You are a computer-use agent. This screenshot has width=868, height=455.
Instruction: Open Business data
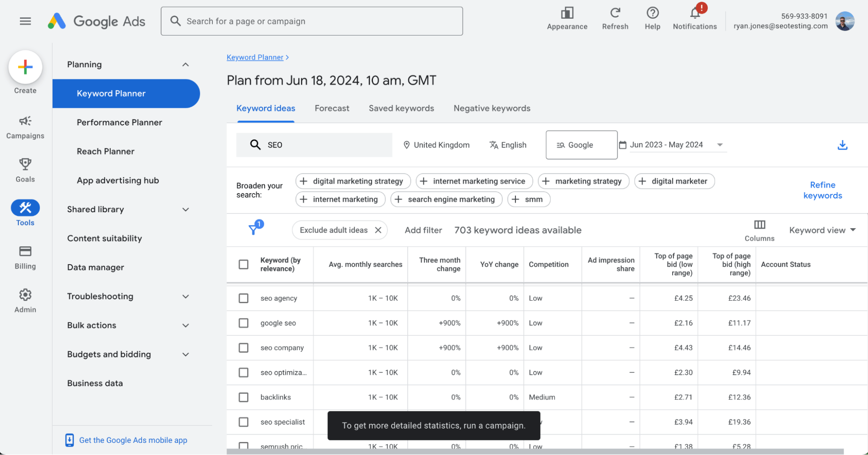[95, 383]
